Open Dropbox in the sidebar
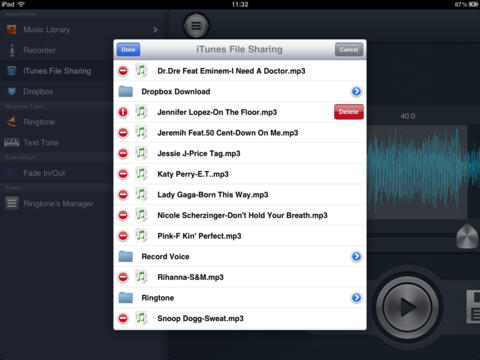 57,92
